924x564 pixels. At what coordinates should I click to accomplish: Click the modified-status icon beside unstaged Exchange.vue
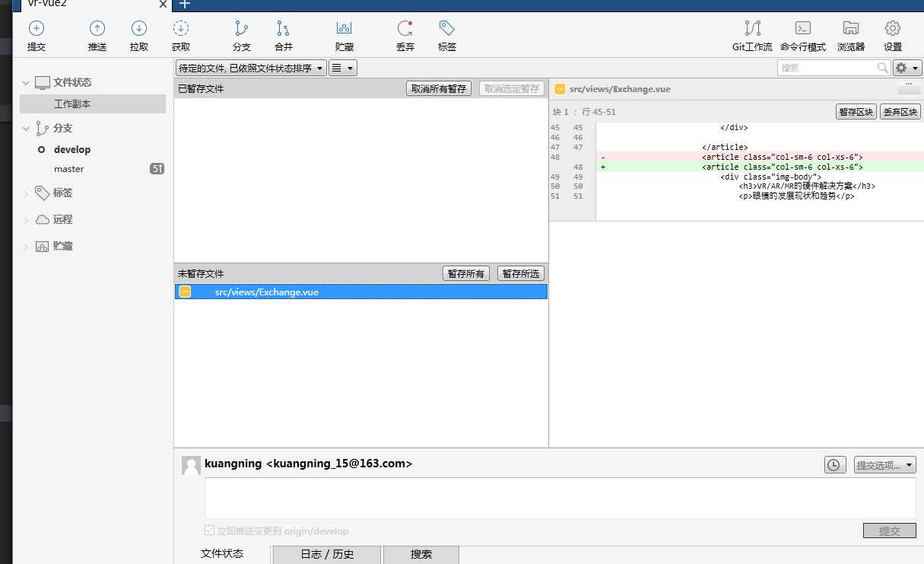(x=185, y=292)
